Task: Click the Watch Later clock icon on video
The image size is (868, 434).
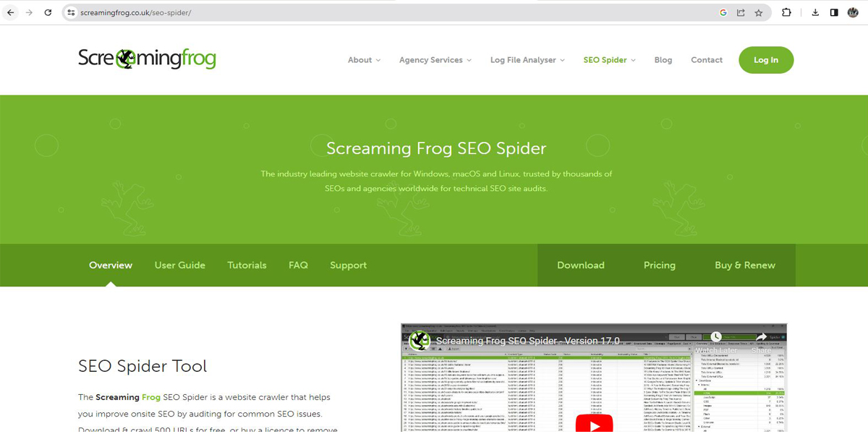Action: pos(716,337)
